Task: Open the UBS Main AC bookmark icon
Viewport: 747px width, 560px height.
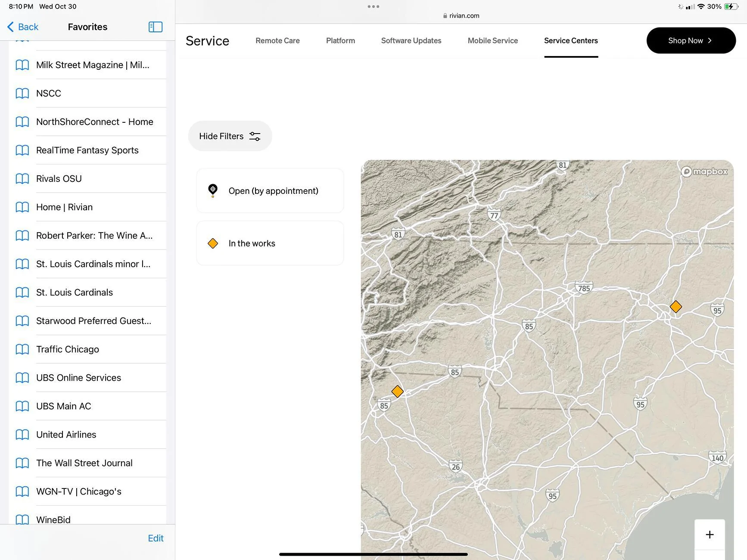Action: tap(22, 406)
